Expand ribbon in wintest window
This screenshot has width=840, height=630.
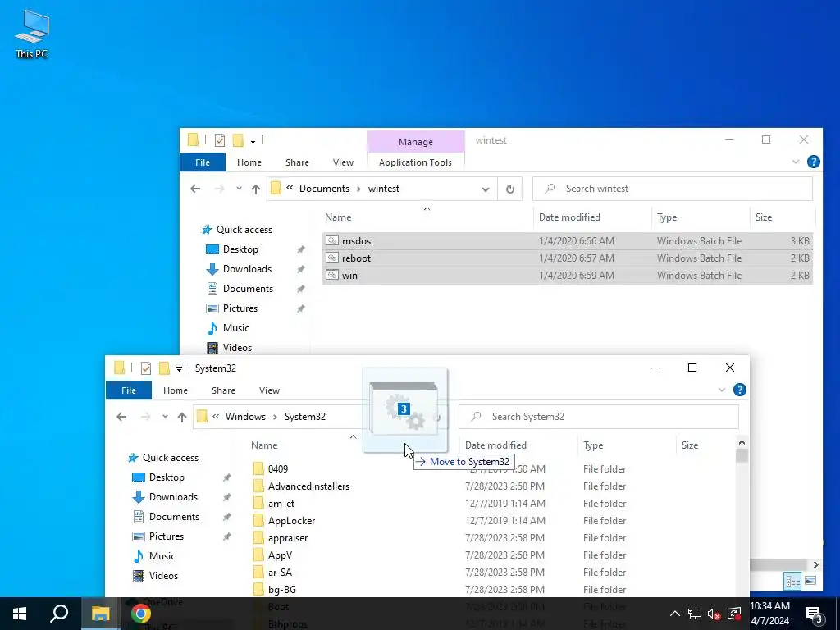[796, 162]
